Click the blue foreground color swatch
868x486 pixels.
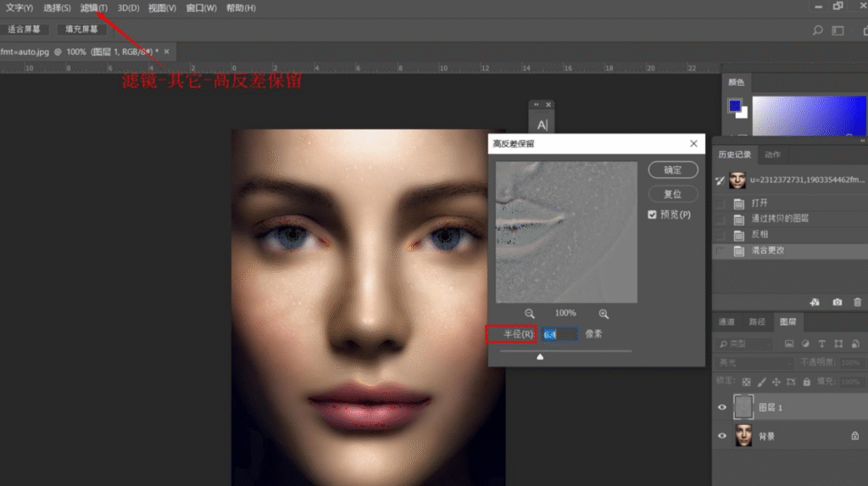click(735, 106)
